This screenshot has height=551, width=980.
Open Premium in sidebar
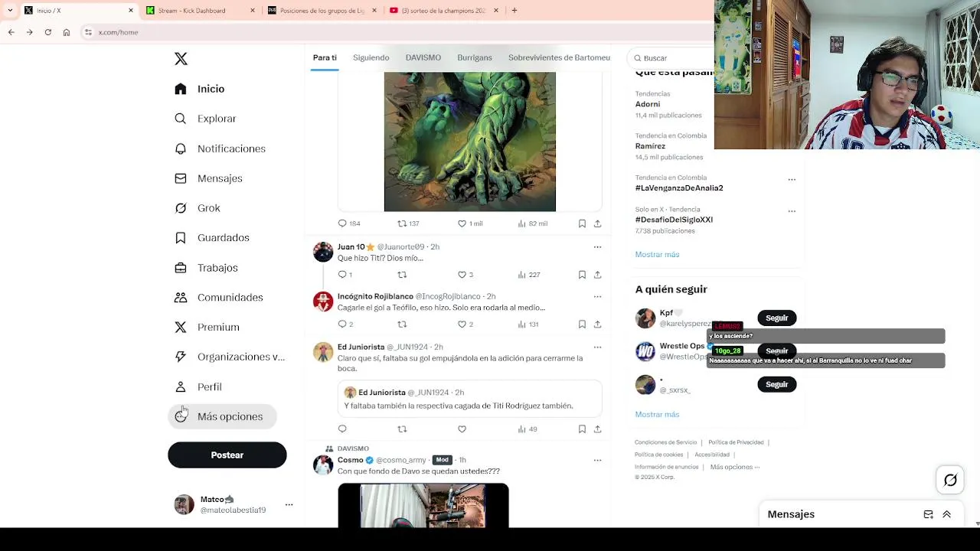[x=207, y=327]
